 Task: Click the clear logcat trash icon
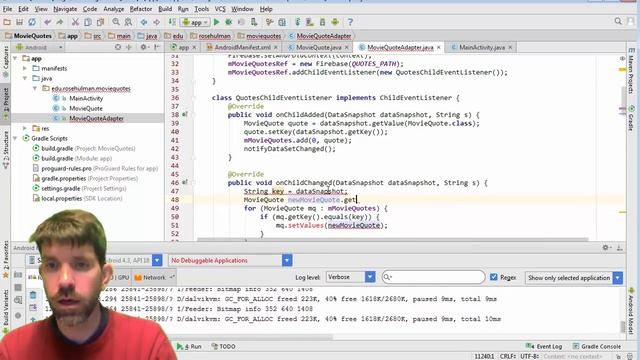coord(33,295)
